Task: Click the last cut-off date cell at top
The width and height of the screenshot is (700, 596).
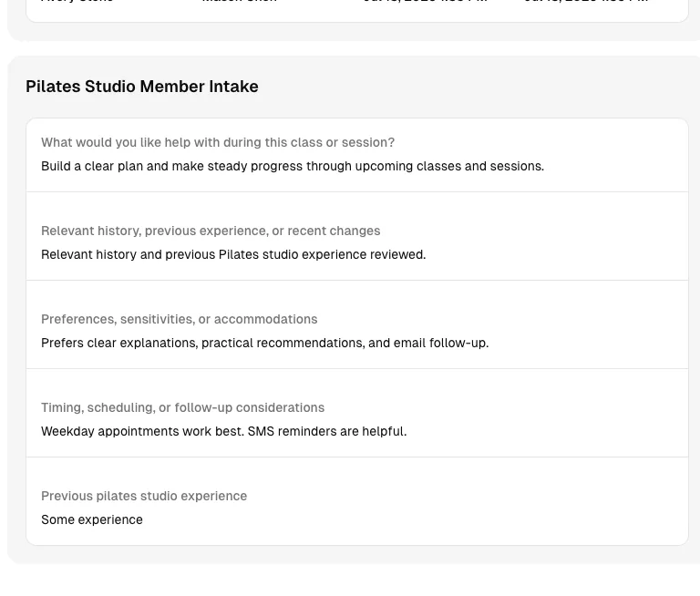Action: click(x=586, y=1)
